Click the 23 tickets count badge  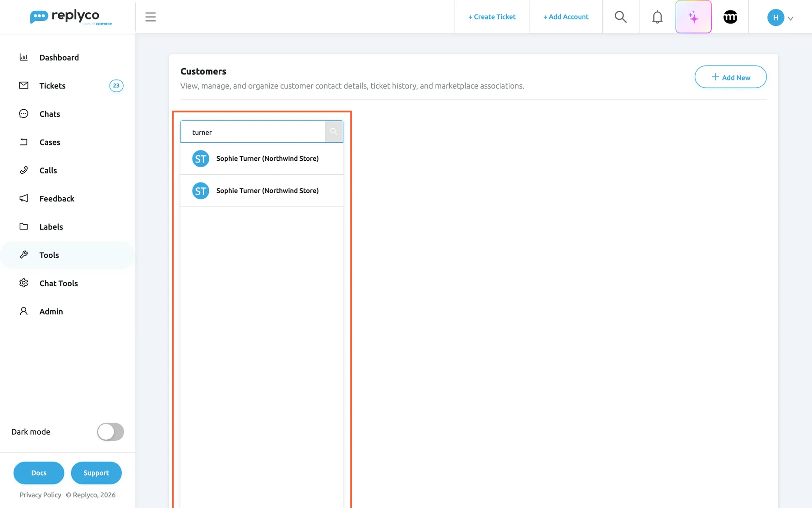pos(116,86)
